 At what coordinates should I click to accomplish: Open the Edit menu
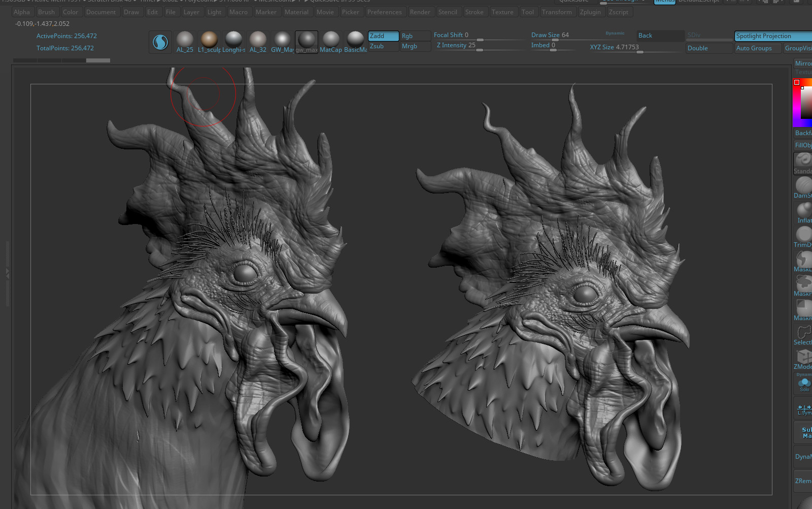[x=153, y=12]
